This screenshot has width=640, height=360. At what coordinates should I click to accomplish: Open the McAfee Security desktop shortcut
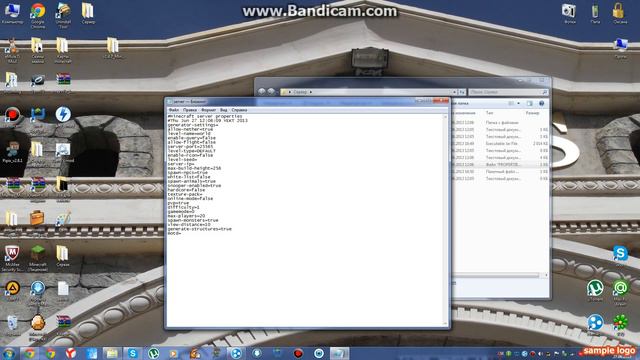point(12,258)
